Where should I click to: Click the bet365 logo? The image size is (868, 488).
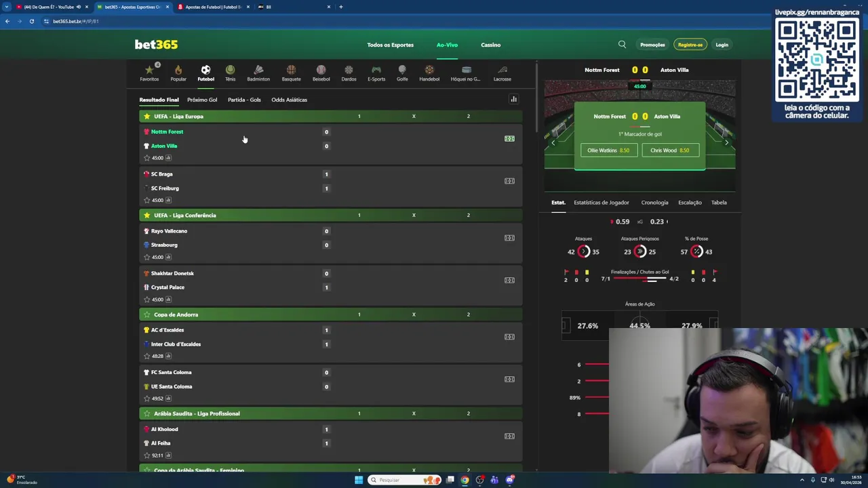(x=156, y=45)
